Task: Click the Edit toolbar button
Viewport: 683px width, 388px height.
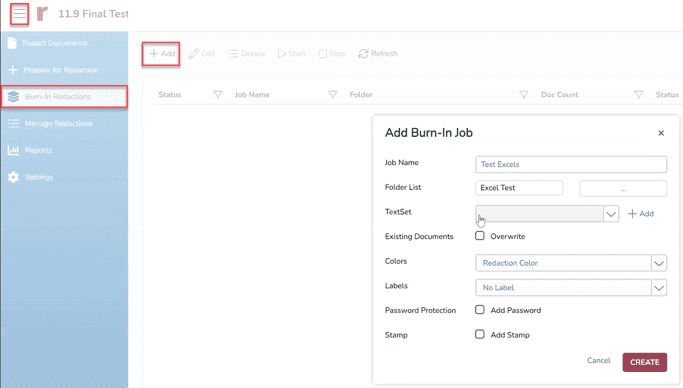Action: pyautogui.click(x=202, y=54)
